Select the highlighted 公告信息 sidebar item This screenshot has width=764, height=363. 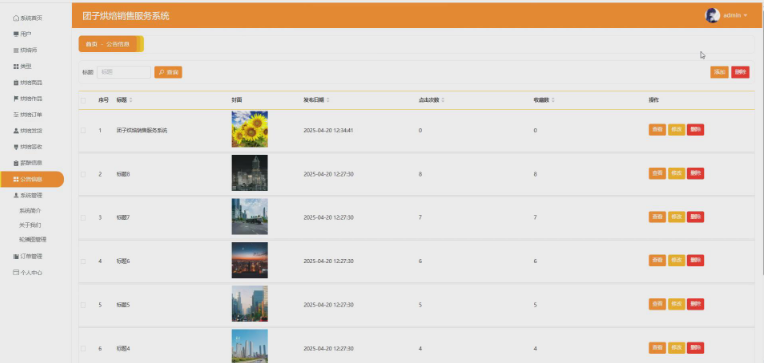tap(32, 179)
